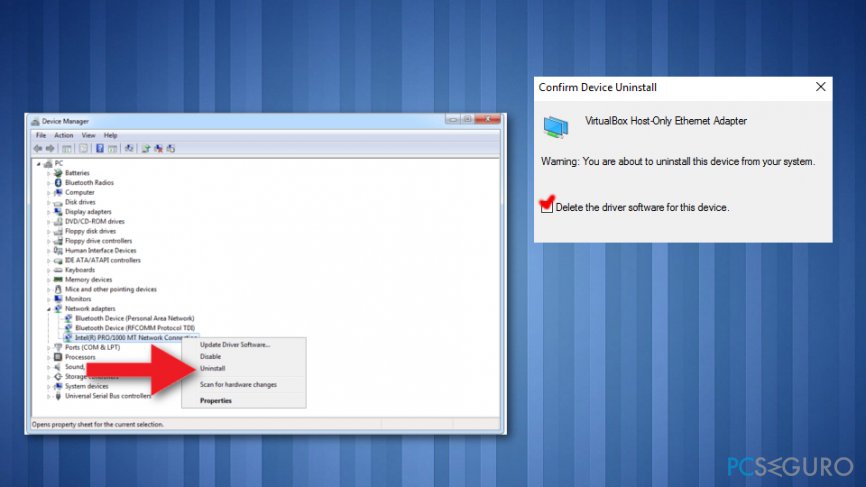Collapse the PC root tree node
This screenshot has height=487, width=866.
39,164
